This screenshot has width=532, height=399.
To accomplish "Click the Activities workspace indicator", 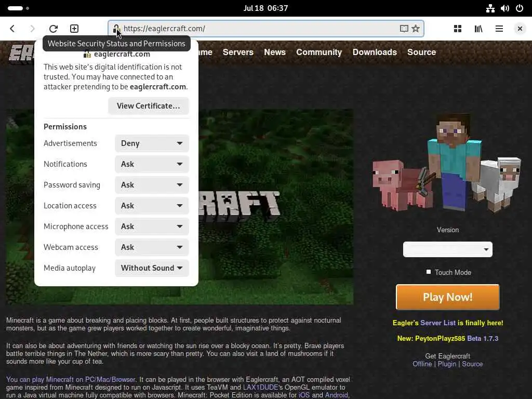I will click(x=18, y=8).
